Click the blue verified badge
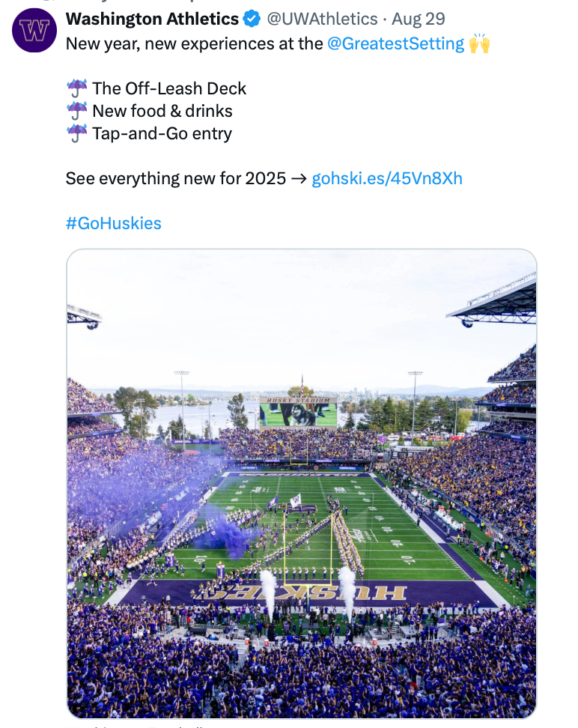This screenshot has height=728, width=578. coord(252,19)
